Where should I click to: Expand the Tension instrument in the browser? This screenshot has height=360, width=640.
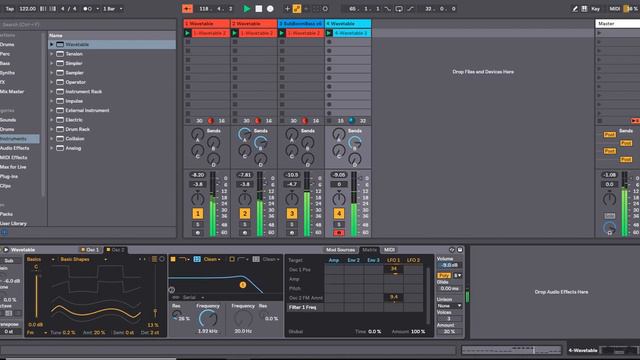click(x=52, y=53)
